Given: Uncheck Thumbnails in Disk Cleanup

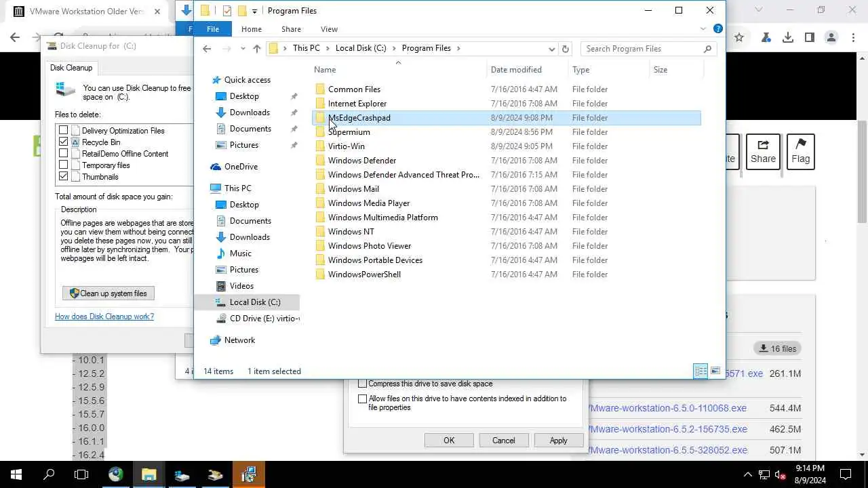Looking at the screenshot, I should 64,177.
